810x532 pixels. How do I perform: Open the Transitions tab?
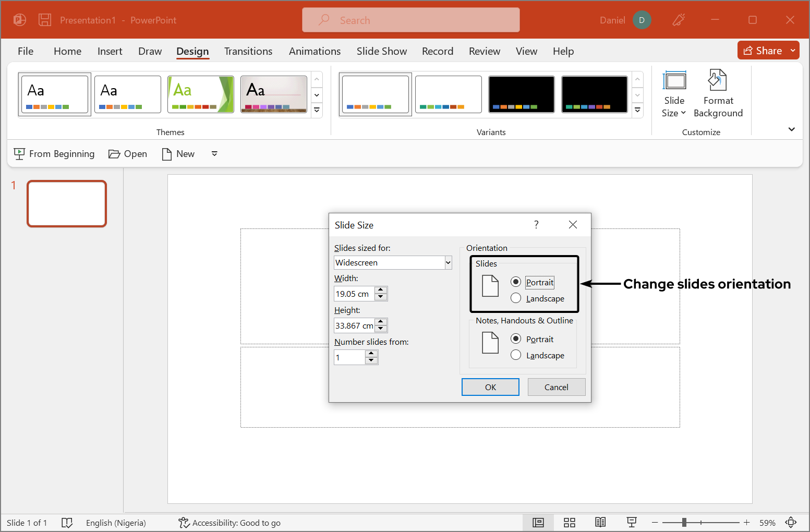248,51
